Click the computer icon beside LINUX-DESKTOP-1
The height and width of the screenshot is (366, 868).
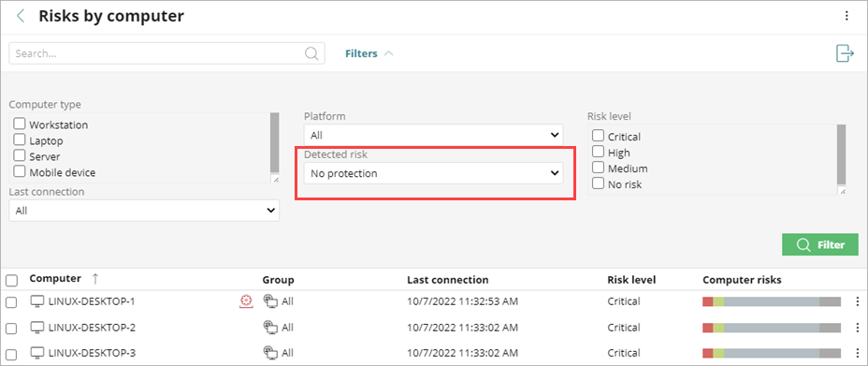click(37, 301)
